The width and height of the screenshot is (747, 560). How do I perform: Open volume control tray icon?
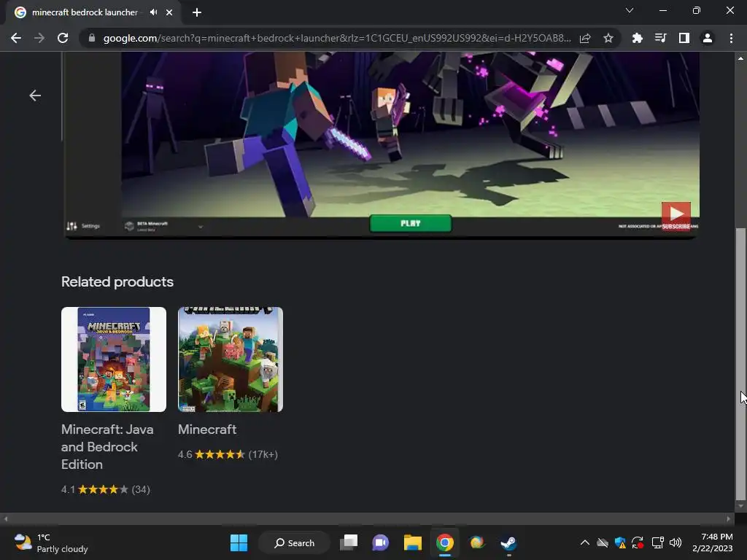pos(675,542)
